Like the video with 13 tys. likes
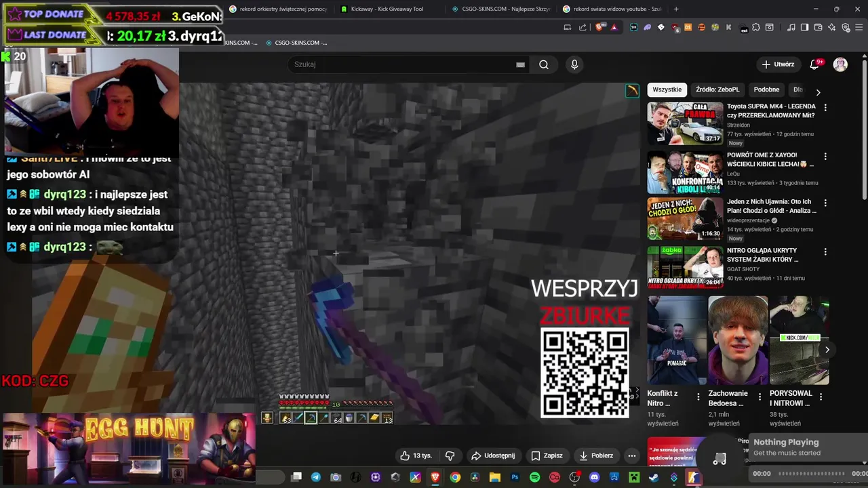 (x=416, y=455)
